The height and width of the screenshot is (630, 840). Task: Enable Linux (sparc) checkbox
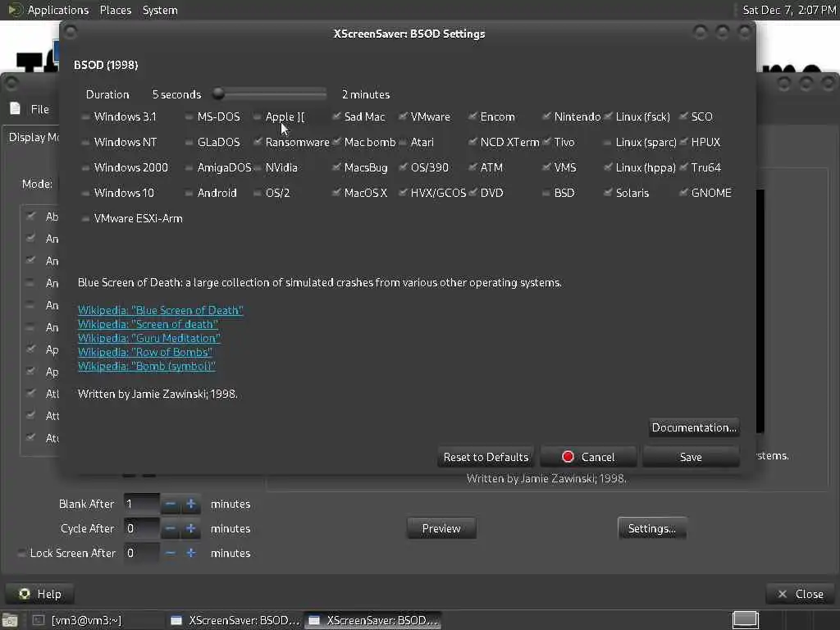[608, 143]
